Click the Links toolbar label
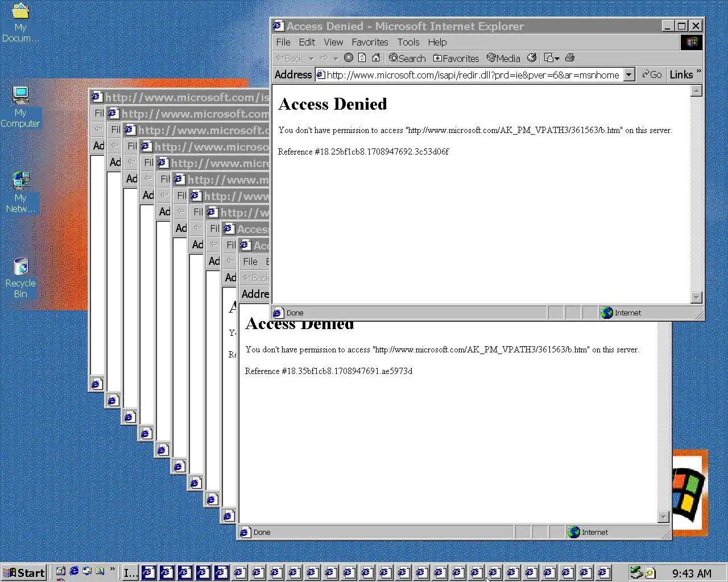Viewport: 728px width, 582px height. (x=681, y=74)
